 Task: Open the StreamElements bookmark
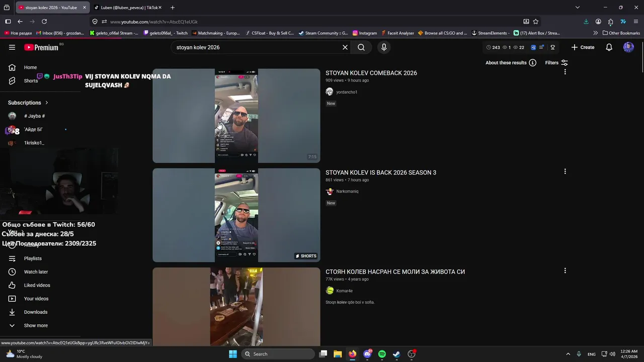(x=490, y=33)
